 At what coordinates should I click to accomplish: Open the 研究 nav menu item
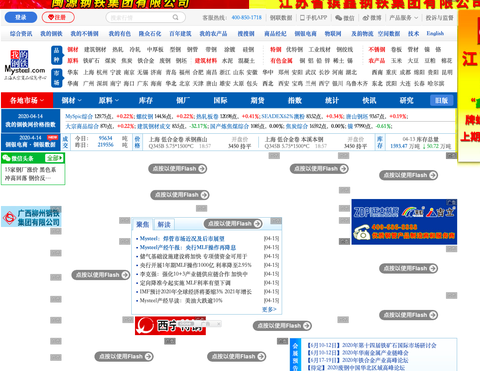click(x=407, y=100)
